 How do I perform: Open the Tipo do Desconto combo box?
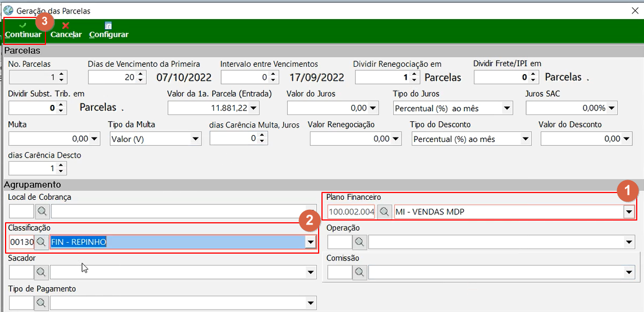(525, 139)
